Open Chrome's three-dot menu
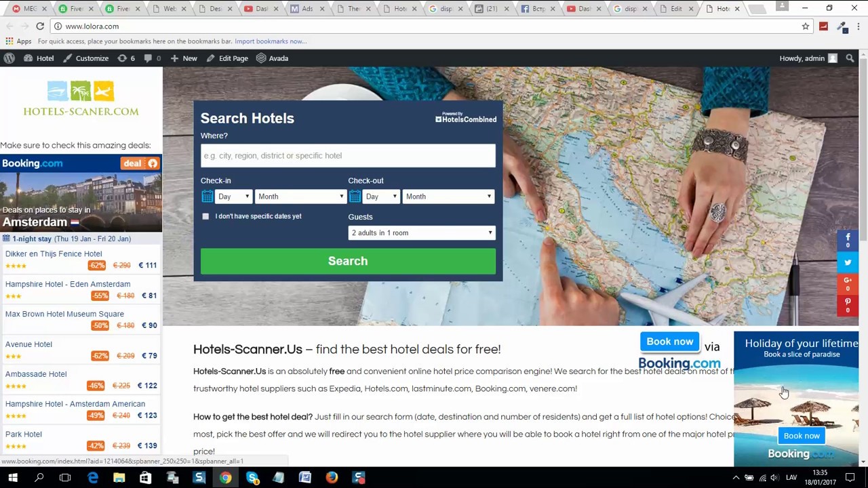 click(859, 26)
